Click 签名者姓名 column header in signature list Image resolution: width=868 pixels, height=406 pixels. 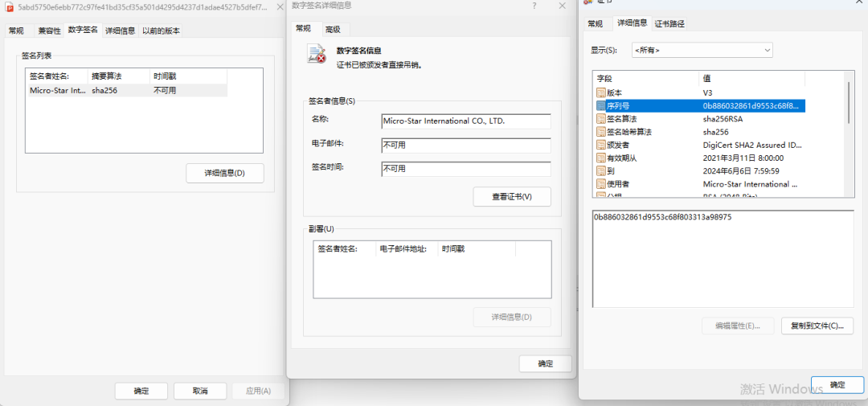point(57,76)
